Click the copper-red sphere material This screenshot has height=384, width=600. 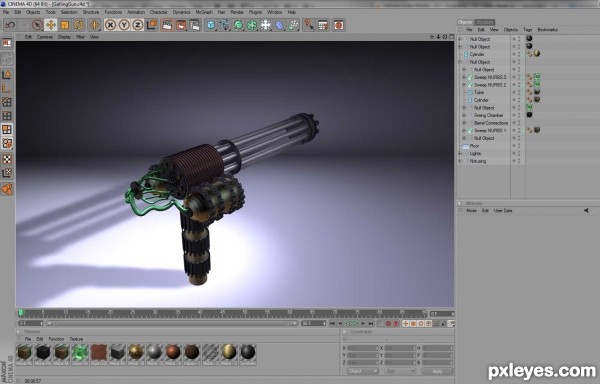pos(173,352)
